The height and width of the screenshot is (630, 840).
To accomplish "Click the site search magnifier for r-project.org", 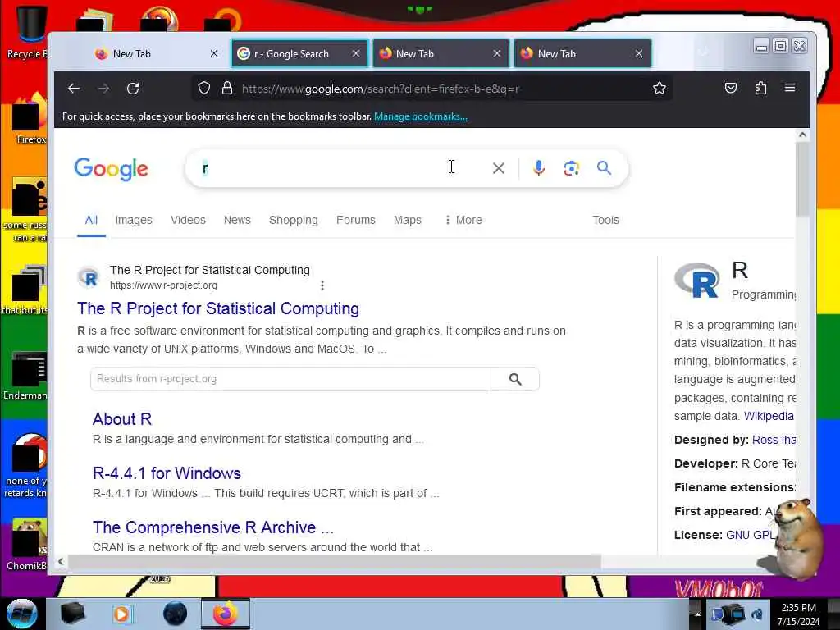I will pos(515,379).
